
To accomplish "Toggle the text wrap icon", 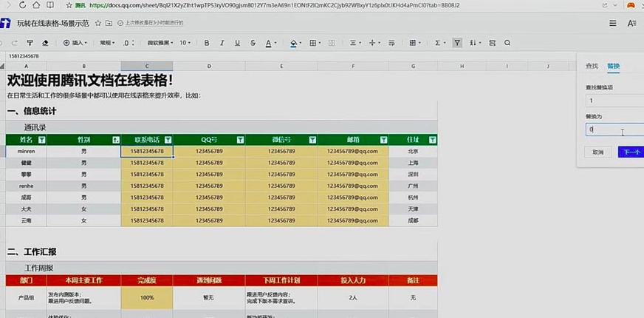I will click(391, 43).
